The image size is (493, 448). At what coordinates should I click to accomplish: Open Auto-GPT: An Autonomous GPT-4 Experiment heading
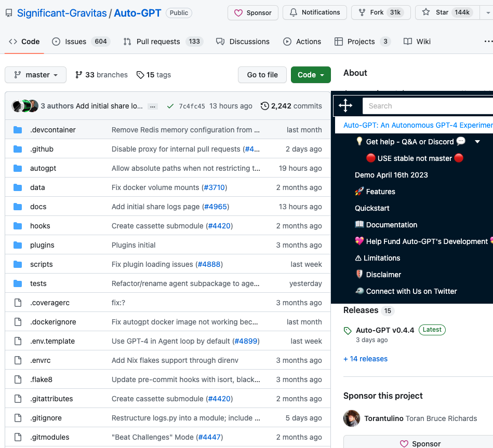(x=418, y=125)
